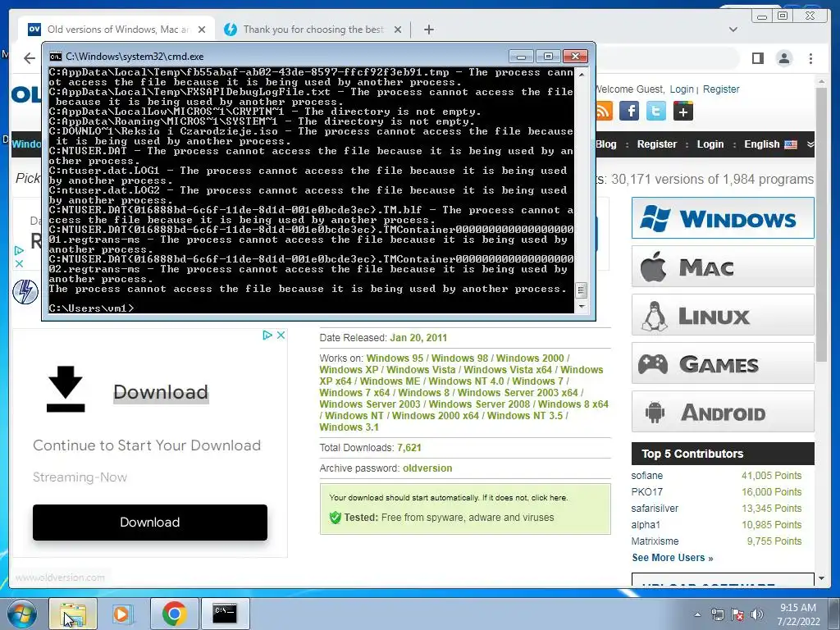Open the RSS feed icon
Image resolution: width=840 pixels, height=630 pixels.
[x=604, y=112]
